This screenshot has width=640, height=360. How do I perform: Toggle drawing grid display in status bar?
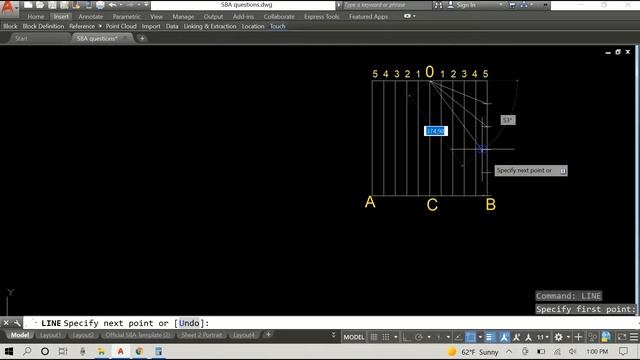tap(373, 337)
